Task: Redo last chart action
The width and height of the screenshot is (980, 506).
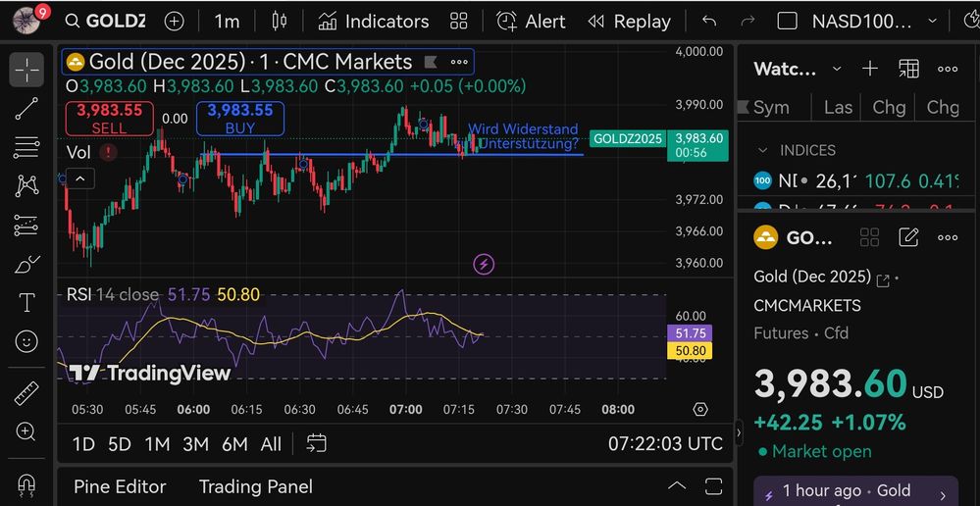Action: 748,21
